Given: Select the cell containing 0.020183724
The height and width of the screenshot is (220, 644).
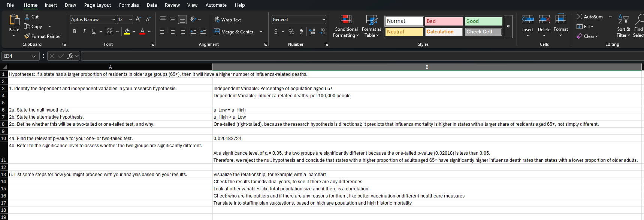Looking at the screenshot, I should (427, 138).
